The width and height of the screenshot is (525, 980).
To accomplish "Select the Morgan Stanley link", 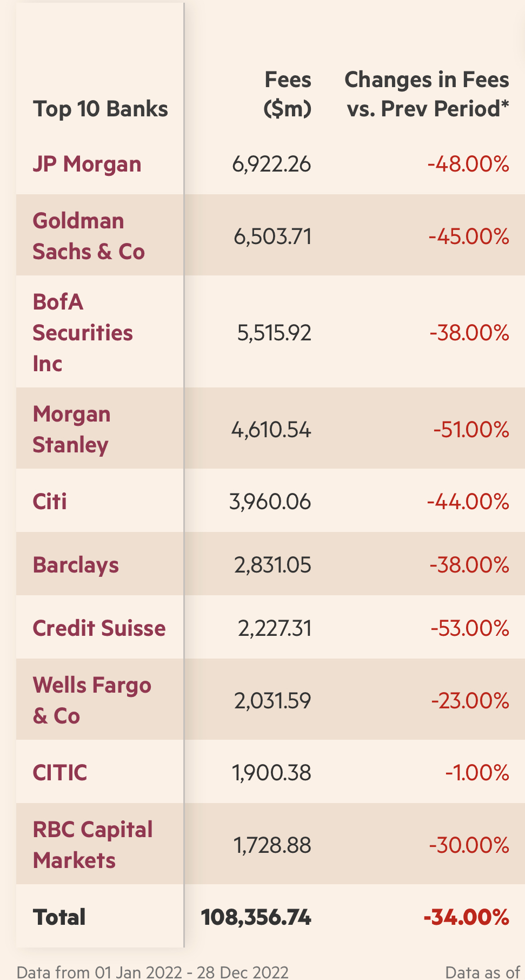I will click(71, 429).
